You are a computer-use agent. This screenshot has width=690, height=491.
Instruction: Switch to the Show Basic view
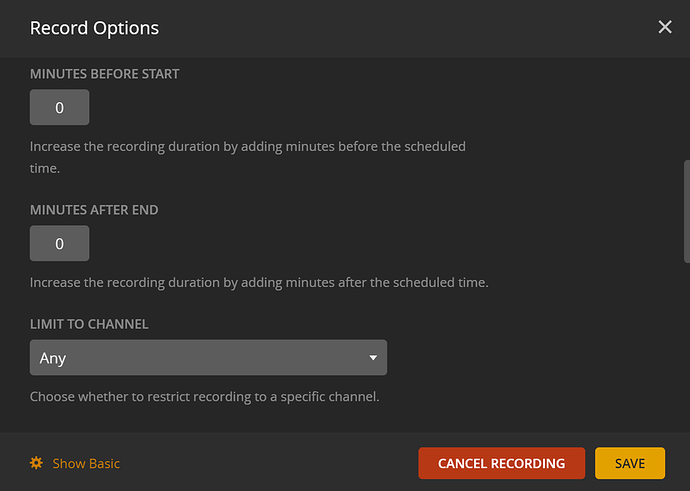pos(86,463)
